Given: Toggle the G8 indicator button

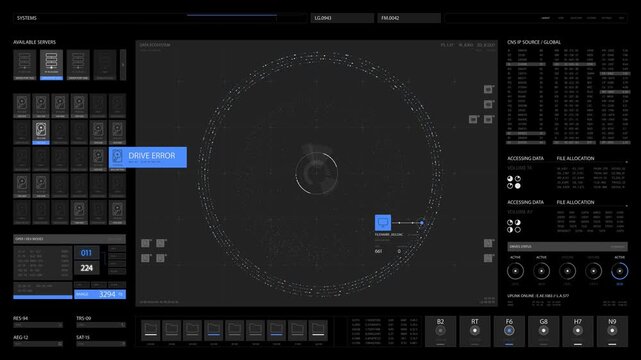Looking at the screenshot, I should [543, 331].
